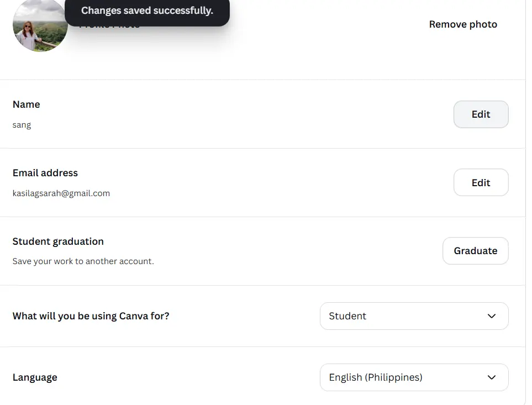
Task: Click the 'Name' label
Action: [26, 104]
